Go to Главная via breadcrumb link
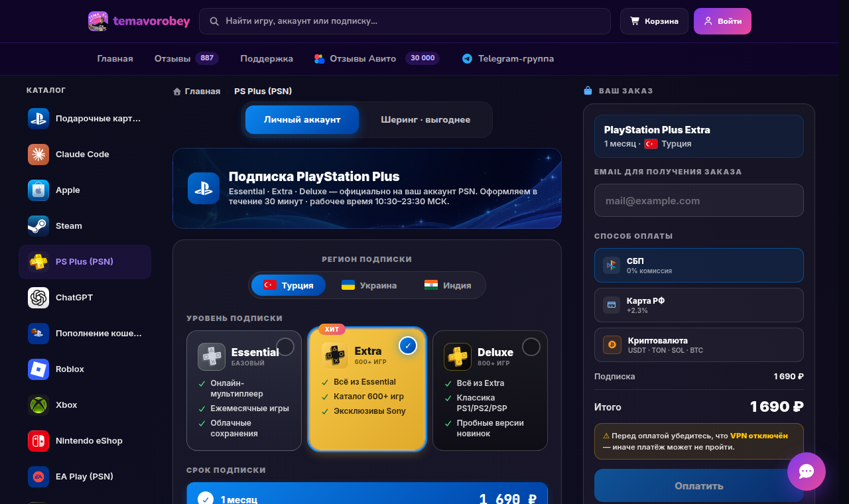The height and width of the screenshot is (504, 849). (x=202, y=92)
